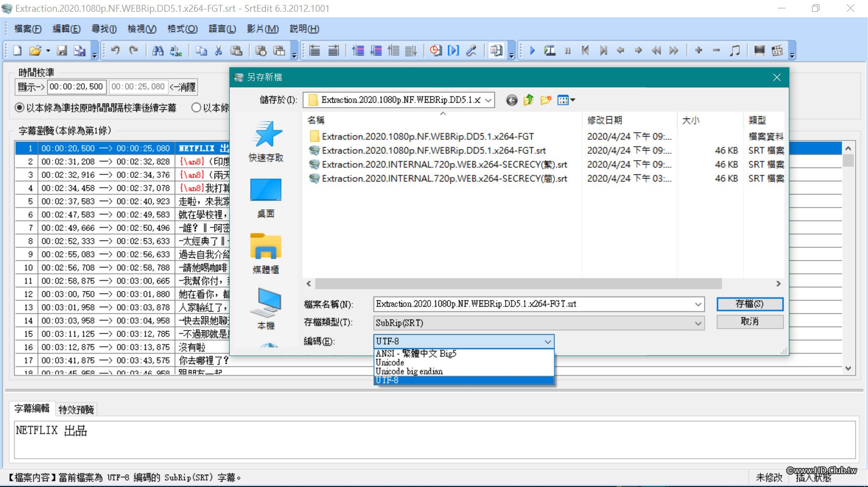Open the 檢視(V) menu
The height and width of the screenshot is (487, 868).
(142, 29)
